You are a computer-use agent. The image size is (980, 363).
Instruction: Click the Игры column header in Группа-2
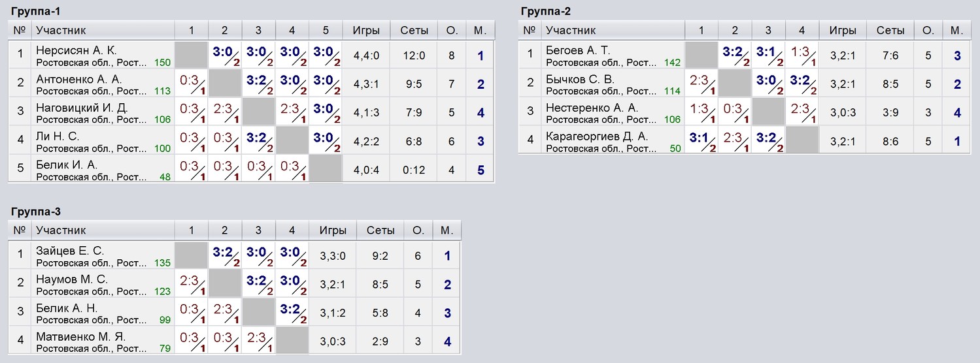(843, 30)
